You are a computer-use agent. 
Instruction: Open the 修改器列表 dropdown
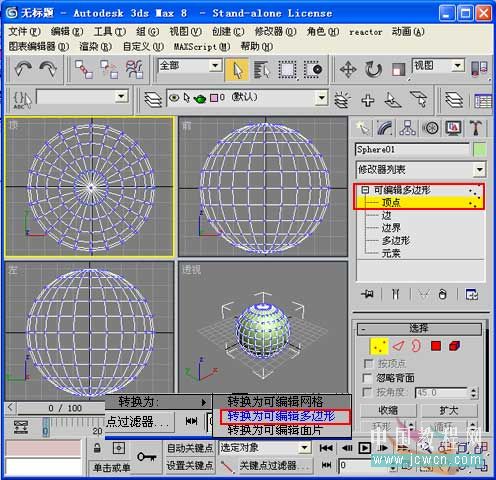[x=420, y=170]
